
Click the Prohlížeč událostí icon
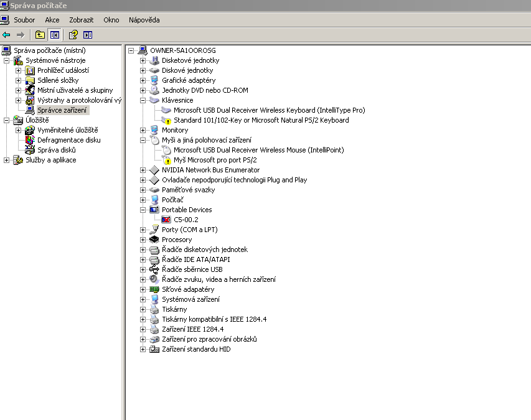pos(30,70)
